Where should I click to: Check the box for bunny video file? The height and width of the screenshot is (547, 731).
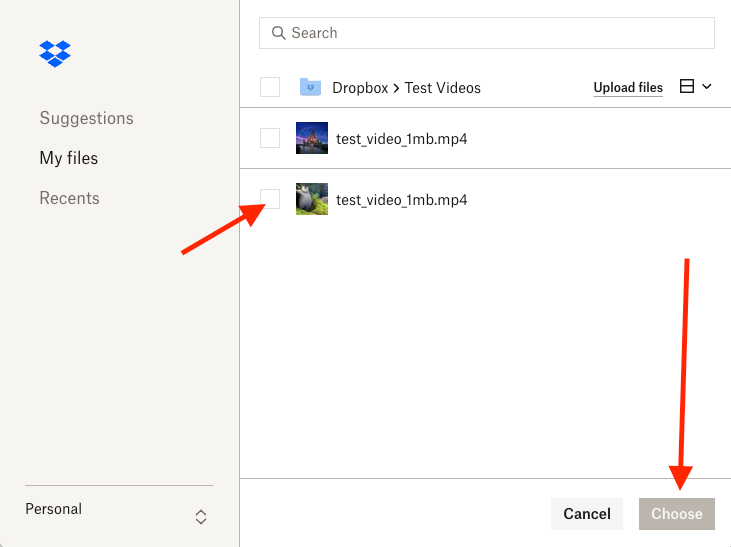pyautogui.click(x=270, y=199)
